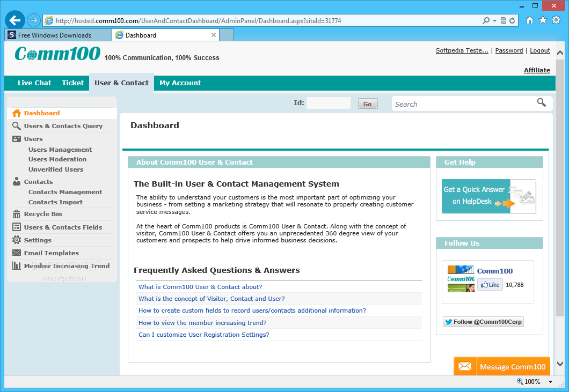The width and height of the screenshot is (569, 392).
Task: Open Contacts Management in sidebar
Action: point(65,192)
